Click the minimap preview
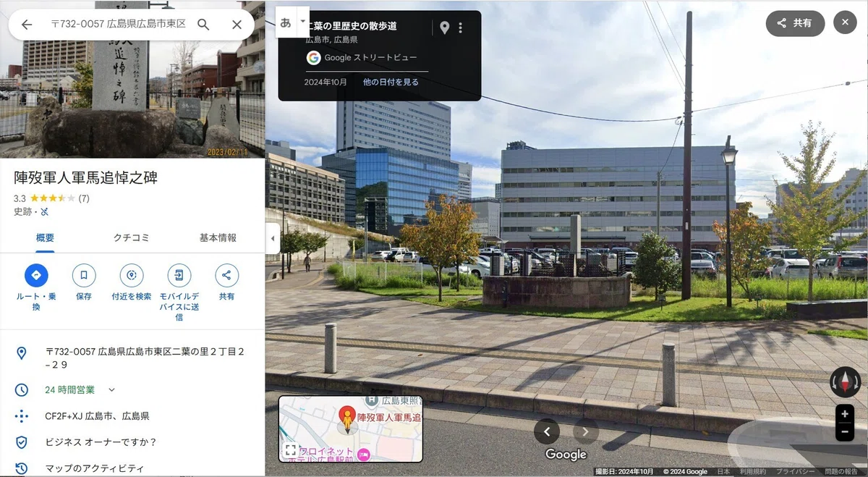The width and height of the screenshot is (868, 477). [x=351, y=429]
